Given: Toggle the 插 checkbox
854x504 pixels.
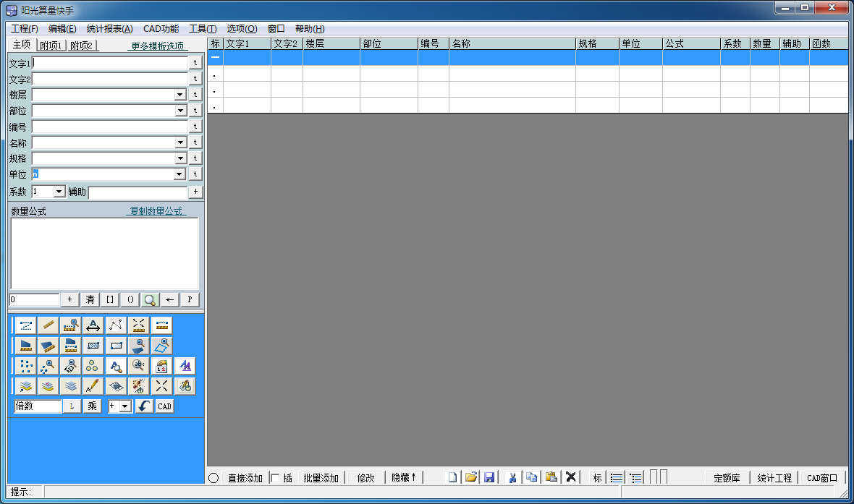Looking at the screenshot, I should point(276,478).
